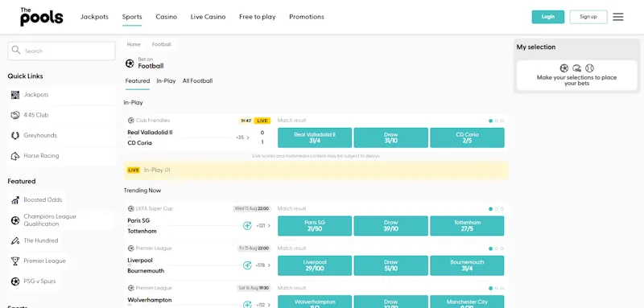Click the Football breadcrumb link
Image resolution: width=644 pixels, height=308 pixels.
[x=162, y=45]
